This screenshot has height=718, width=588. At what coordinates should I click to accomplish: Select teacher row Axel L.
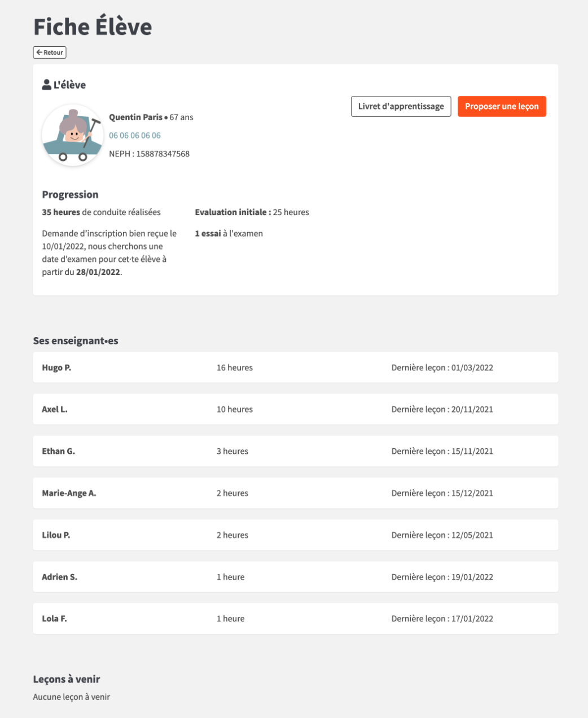point(296,409)
